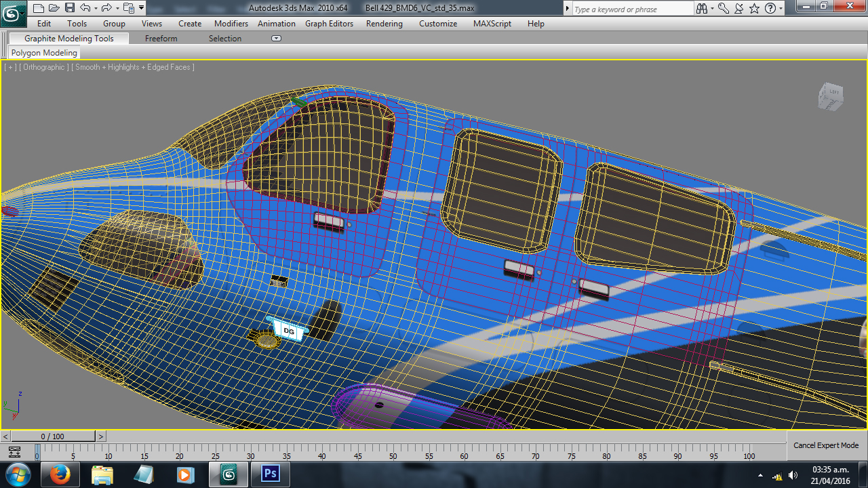The image size is (868, 488).
Task: Click the Undo arrow icon
Action: click(x=85, y=8)
